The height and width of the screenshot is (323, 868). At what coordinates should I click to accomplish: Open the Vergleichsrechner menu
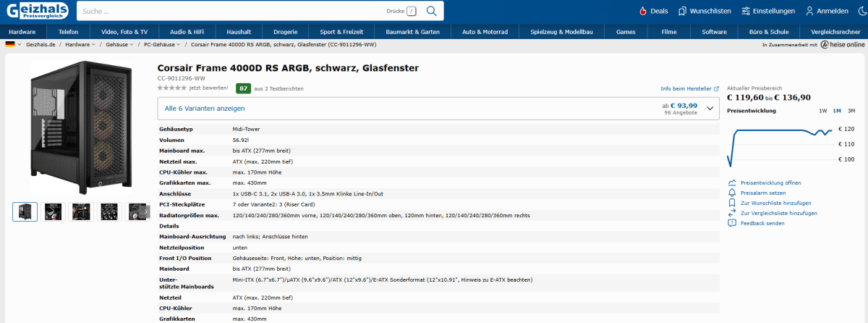point(835,32)
